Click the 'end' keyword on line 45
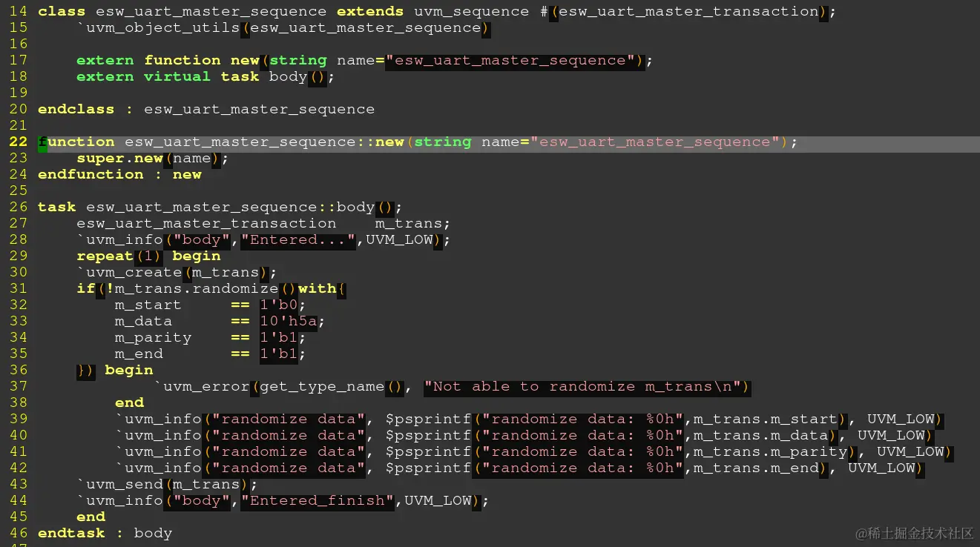The width and height of the screenshot is (980, 547). [x=91, y=517]
